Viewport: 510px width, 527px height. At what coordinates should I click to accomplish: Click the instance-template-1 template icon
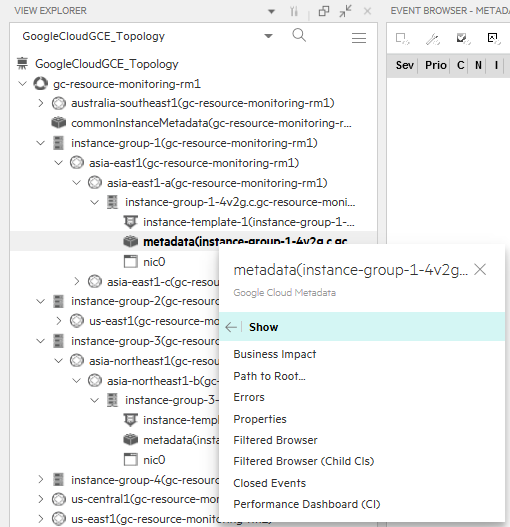130,222
